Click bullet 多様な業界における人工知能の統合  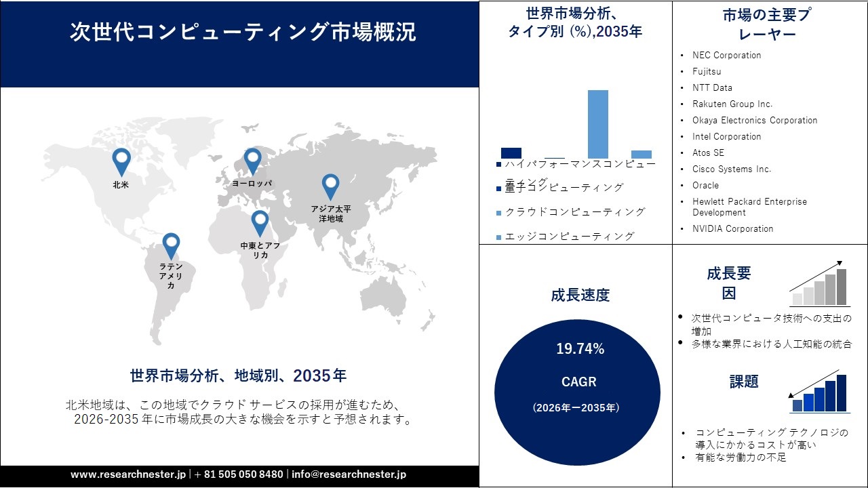[771, 344]
